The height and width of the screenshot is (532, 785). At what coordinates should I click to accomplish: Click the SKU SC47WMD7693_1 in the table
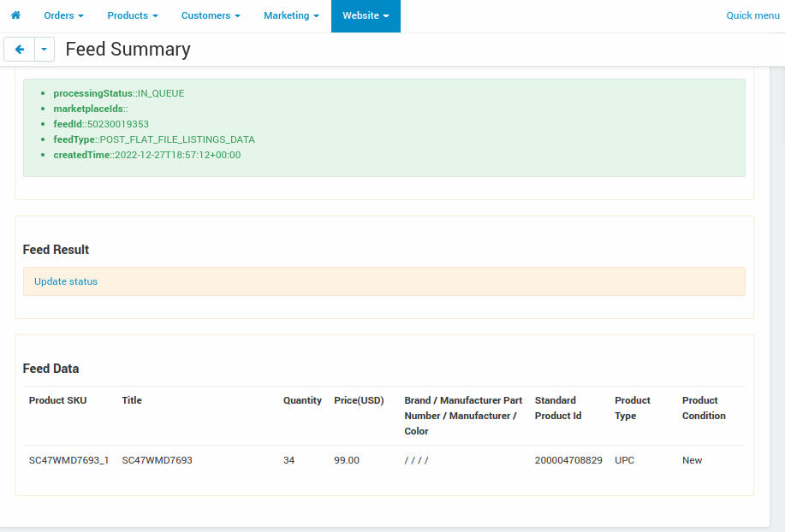[68, 460]
